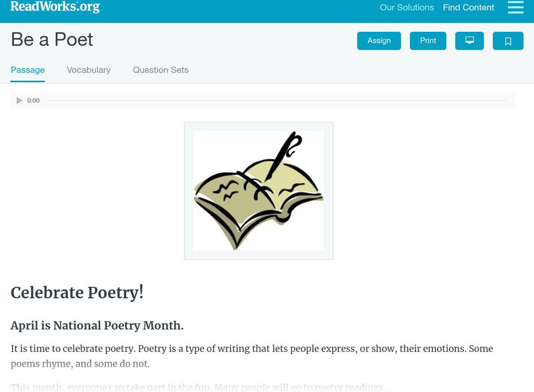Select the Passage tab
Viewport: 534px width, 392px height.
click(27, 70)
